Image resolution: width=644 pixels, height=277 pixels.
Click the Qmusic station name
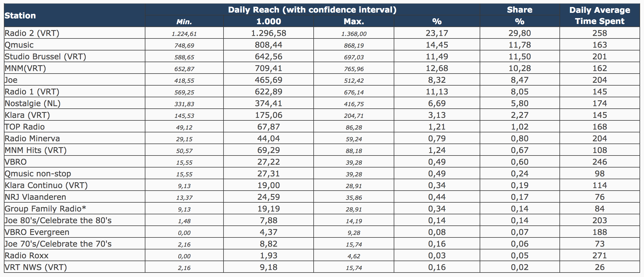[19, 45]
